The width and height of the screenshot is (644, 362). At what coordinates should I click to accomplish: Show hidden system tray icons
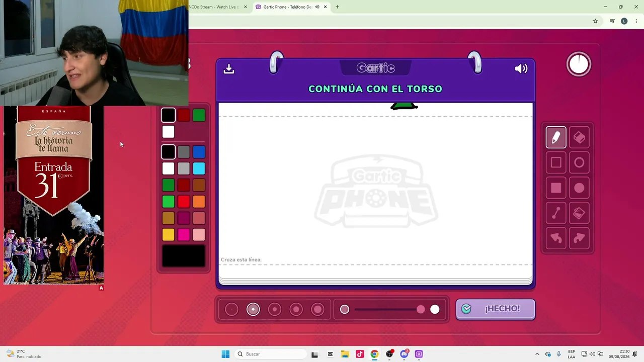point(537,354)
